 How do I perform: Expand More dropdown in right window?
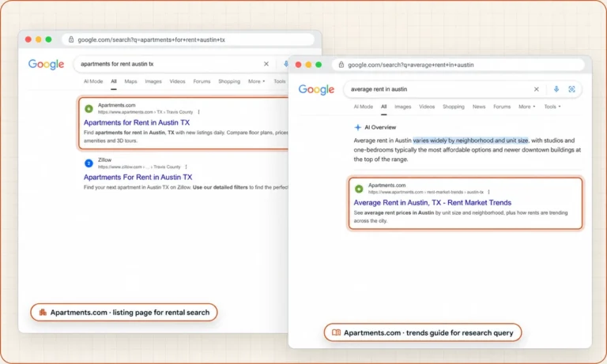(527, 107)
